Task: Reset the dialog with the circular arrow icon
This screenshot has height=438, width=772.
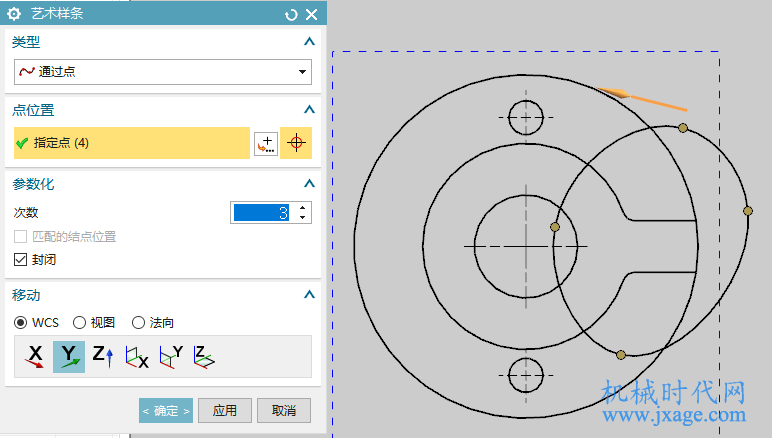Action: click(291, 15)
